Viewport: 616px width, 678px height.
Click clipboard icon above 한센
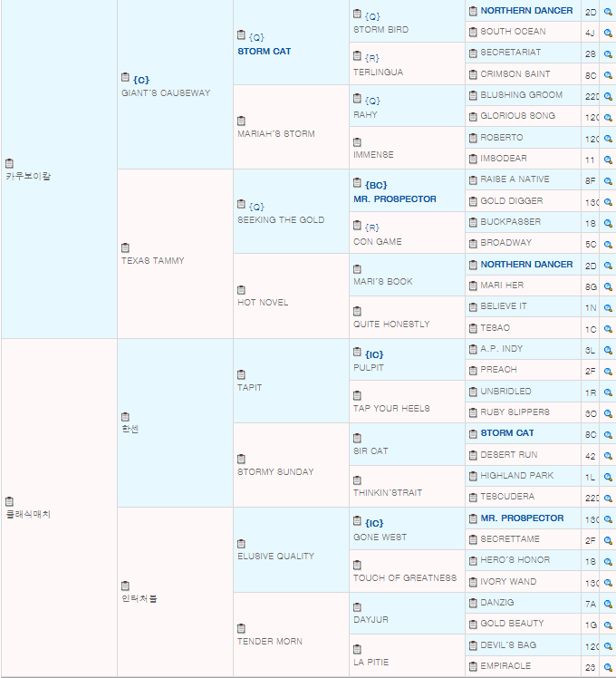[x=125, y=417]
